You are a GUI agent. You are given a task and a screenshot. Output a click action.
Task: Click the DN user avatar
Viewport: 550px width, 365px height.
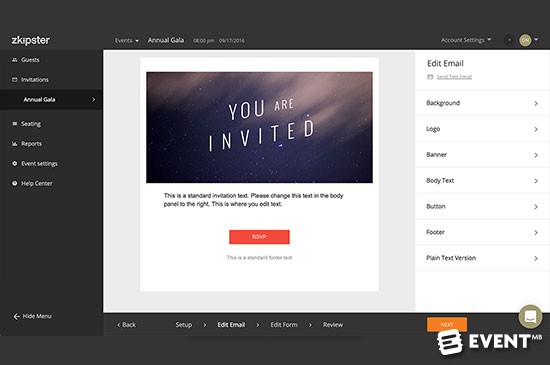525,40
